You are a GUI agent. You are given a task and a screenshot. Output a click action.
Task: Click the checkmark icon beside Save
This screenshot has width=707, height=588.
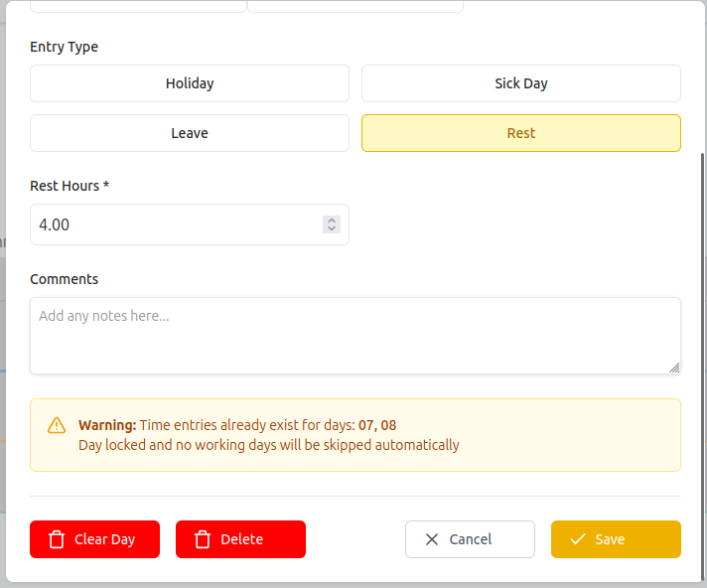(x=578, y=539)
